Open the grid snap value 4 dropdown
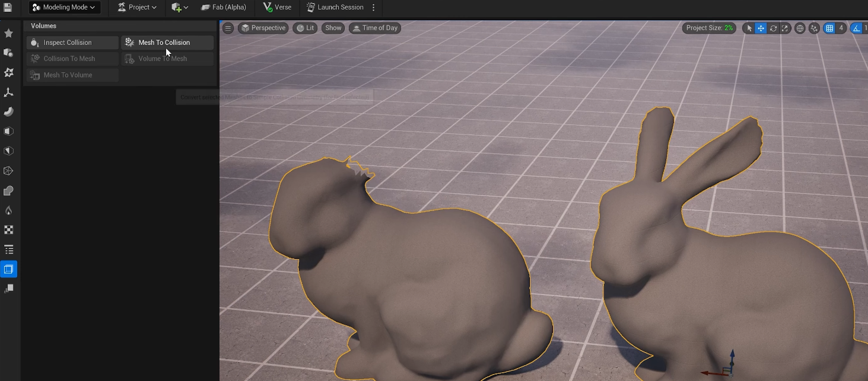Viewport: 868px width, 381px height. click(841, 28)
